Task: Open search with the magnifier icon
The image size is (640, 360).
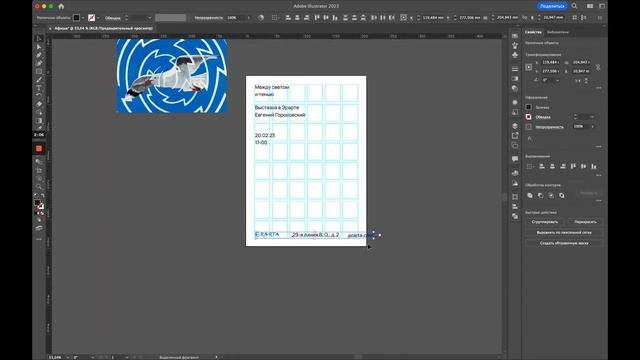Action: click(574, 6)
